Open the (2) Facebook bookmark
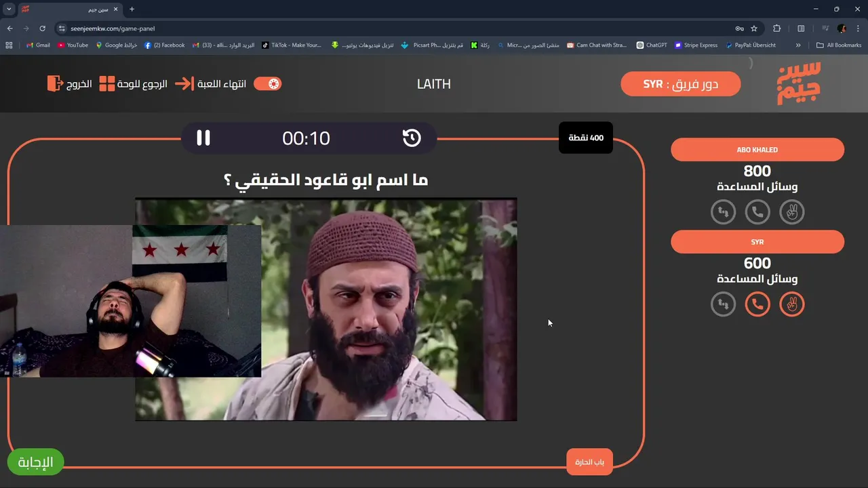This screenshot has height=488, width=868. 164,45
